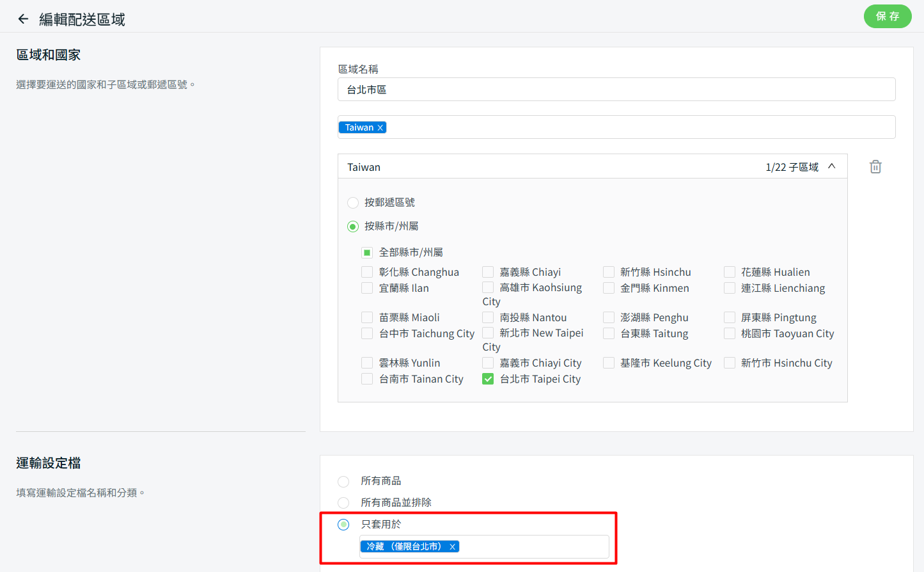This screenshot has height=572, width=924.
Task: Select the 按縣市/州屬 radio option
Action: tap(353, 226)
